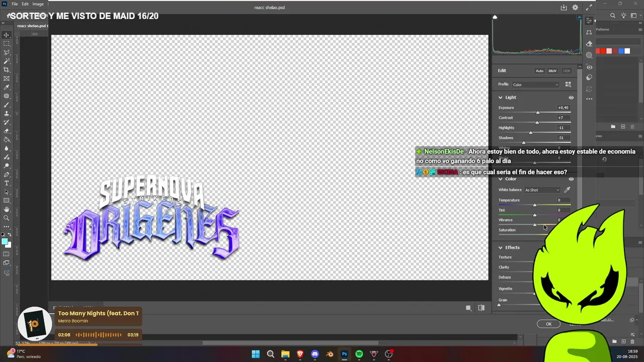This screenshot has height=362, width=644.
Task: Select the Clone Stamp tool
Action: (x=7, y=114)
